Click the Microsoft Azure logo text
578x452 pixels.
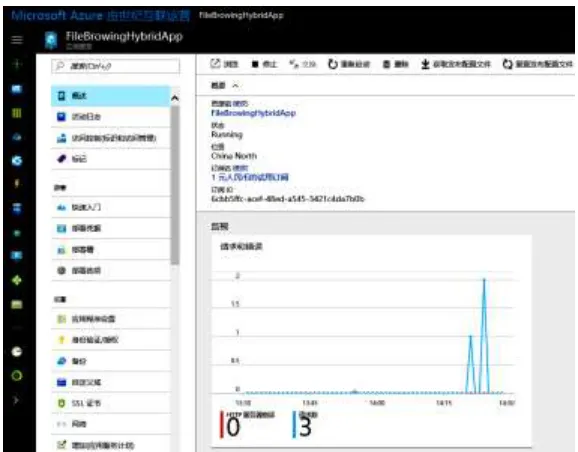coord(57,15)
